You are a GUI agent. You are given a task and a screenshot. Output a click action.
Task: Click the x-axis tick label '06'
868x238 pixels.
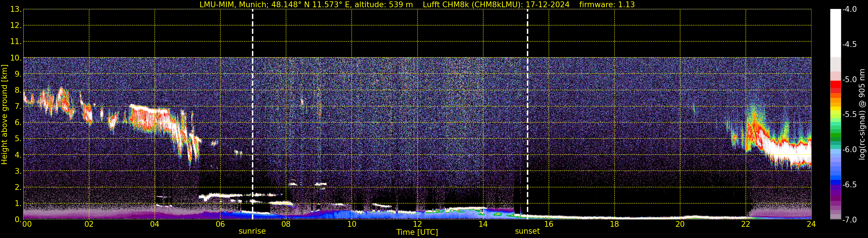(220, 224)
